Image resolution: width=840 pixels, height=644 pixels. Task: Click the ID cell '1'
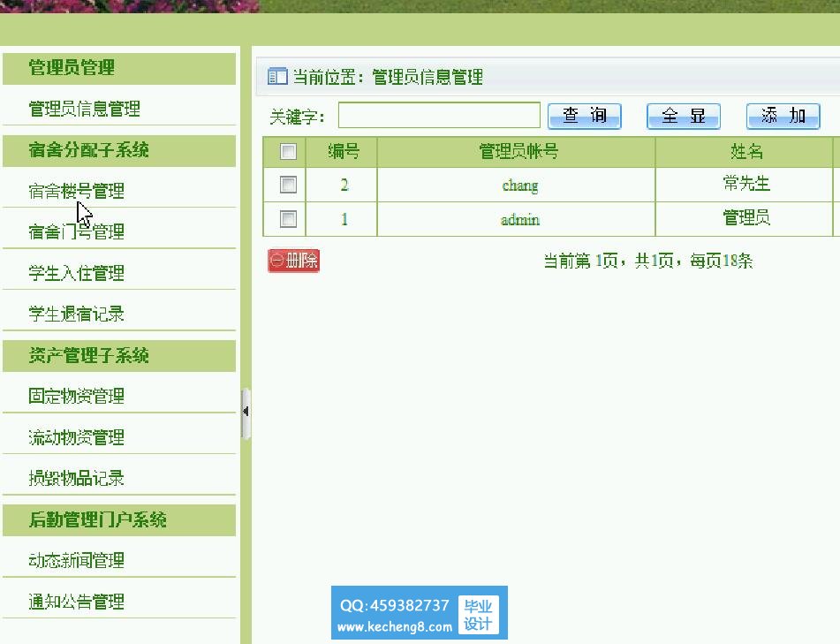pos(344,219)
